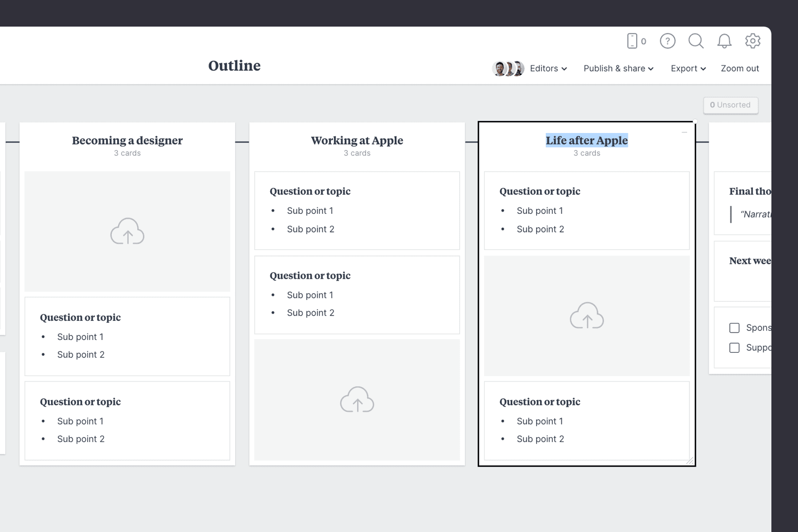The image size is (798, 532).
Task: Open the Export dropdown
Action: (x=687, y=68)
